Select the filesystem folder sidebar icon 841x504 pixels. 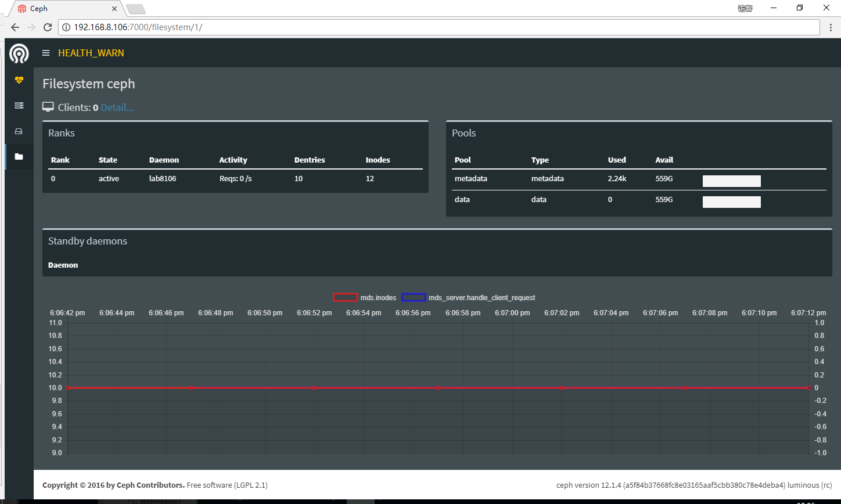[19, 156]
